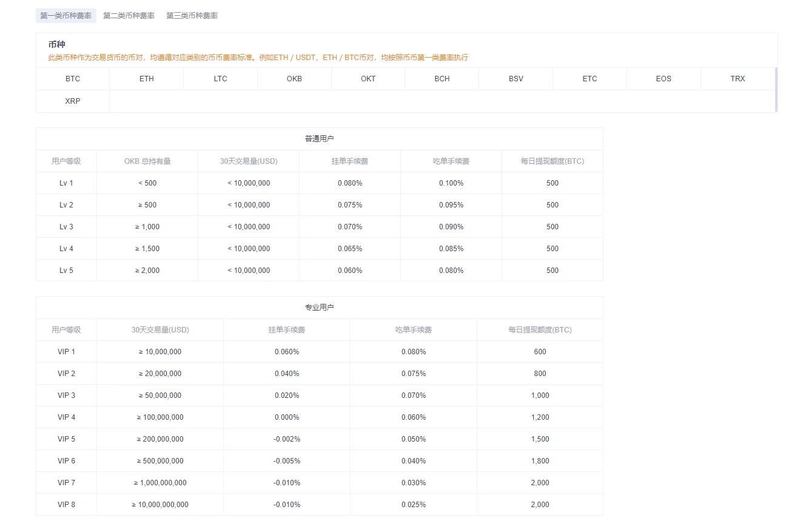Select the TRX currency cell

coord(737,79)
